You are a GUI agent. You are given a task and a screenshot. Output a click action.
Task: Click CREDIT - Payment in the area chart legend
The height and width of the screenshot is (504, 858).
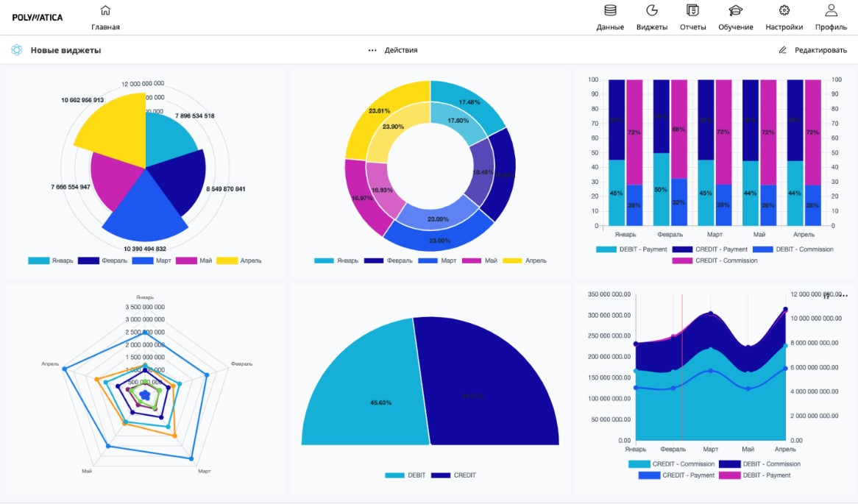(676, 475)
